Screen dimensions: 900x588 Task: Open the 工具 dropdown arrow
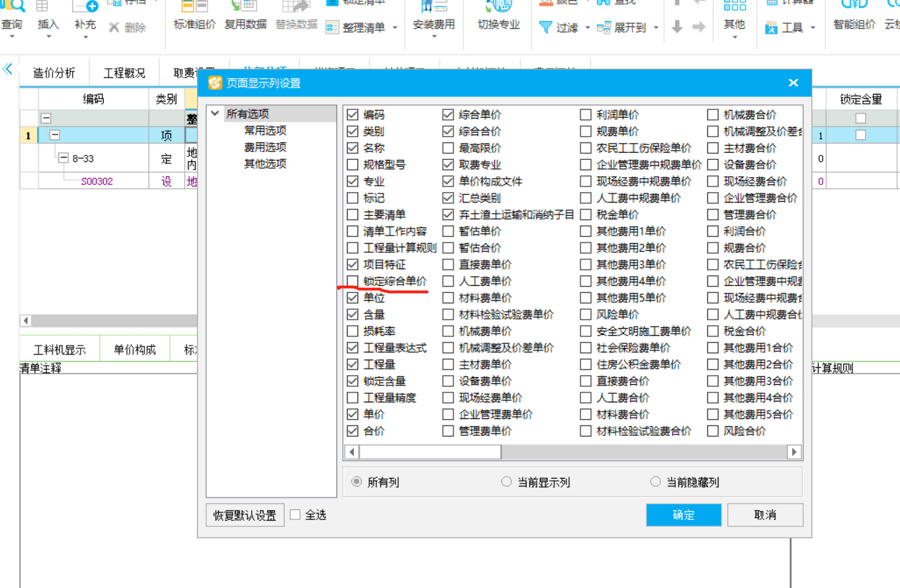(813, 28)
